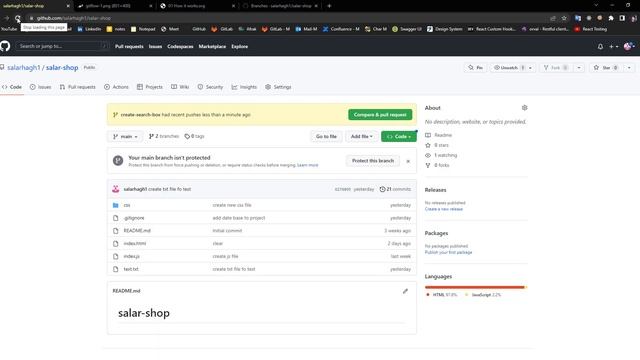
Task: Switch to the repository Pull requests tab
Action: (x=78, y=87)
